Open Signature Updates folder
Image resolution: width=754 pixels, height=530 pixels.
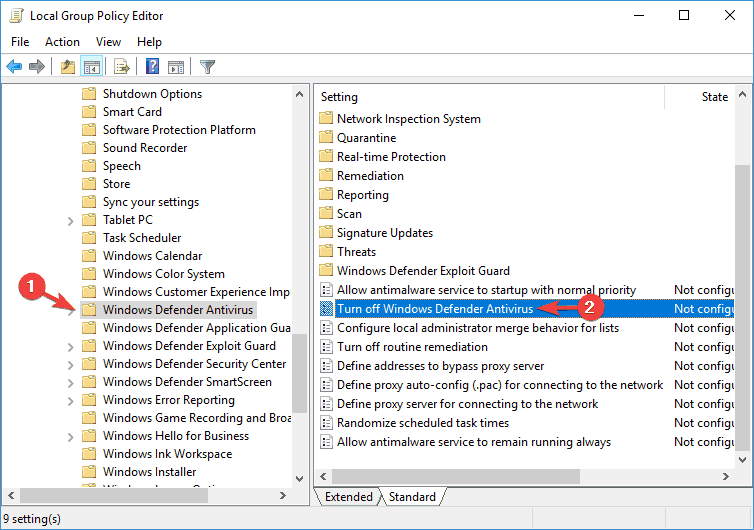point(385,233)
